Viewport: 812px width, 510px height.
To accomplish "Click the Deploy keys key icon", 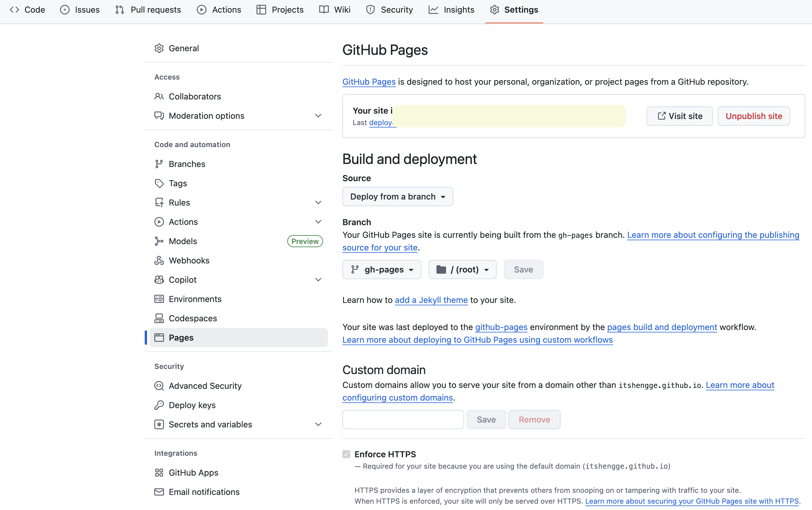I will [159, 405].
